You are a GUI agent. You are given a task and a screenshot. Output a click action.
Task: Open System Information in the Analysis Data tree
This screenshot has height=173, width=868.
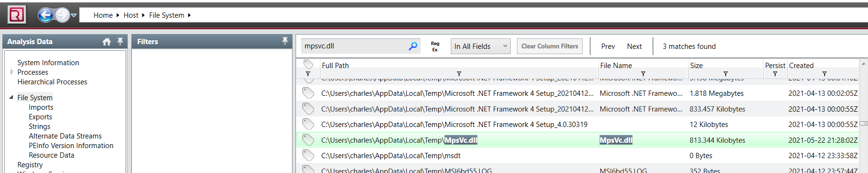(x=48, y=63)
